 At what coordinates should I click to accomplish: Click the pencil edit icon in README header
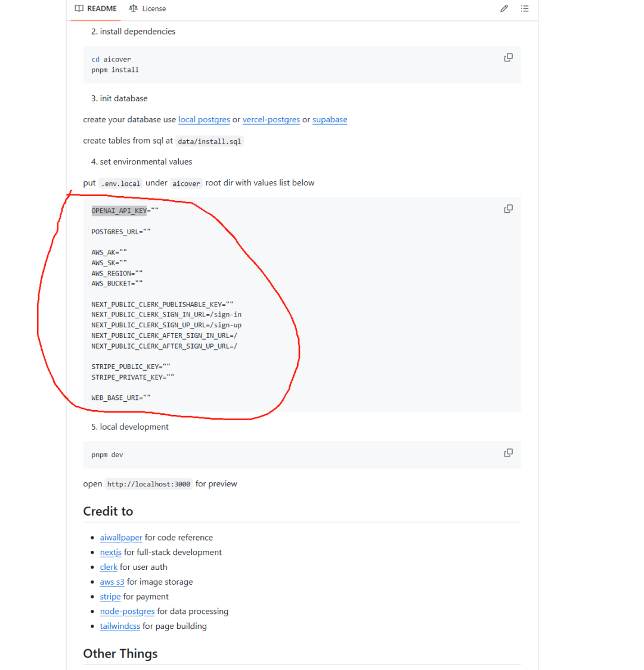(x=504, y=9)
